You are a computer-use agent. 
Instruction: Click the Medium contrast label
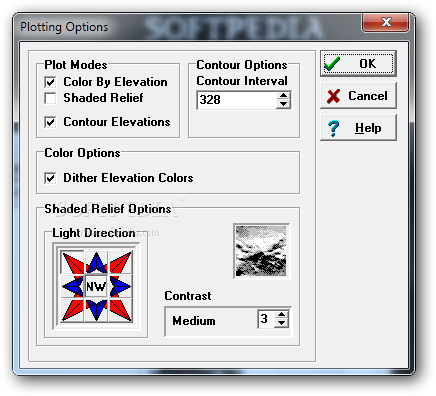(194, 321)
